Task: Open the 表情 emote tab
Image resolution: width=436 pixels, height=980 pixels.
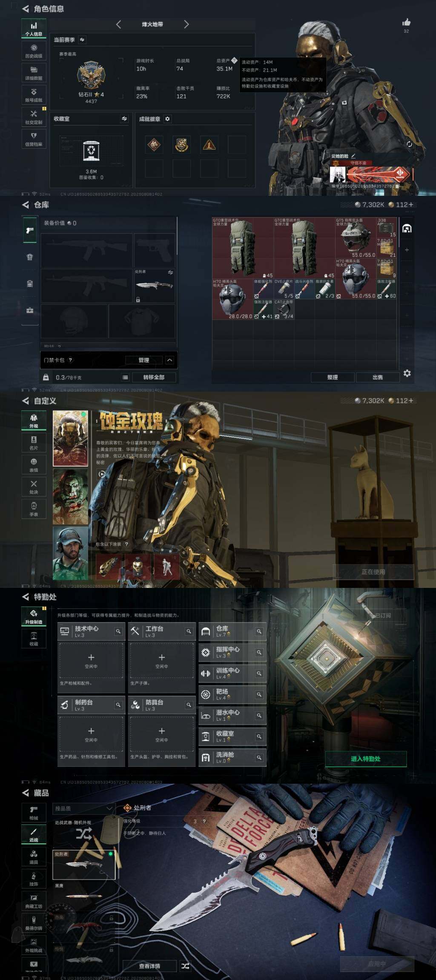Action: click(x=33, y=464)
